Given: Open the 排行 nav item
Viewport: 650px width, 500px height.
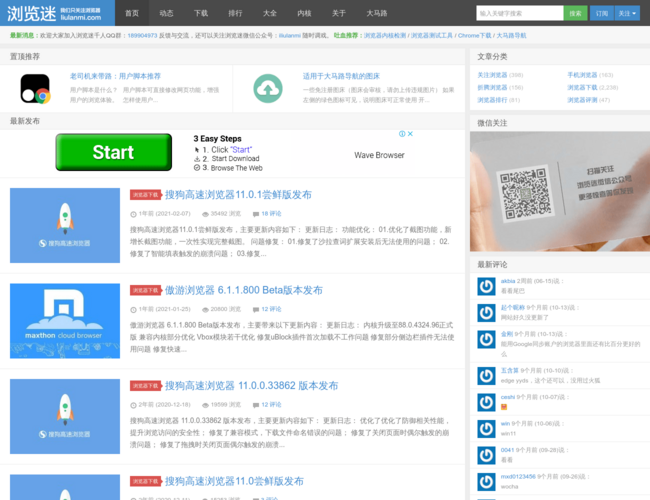Looking at the screenshot, I should (x=235, y=13).
